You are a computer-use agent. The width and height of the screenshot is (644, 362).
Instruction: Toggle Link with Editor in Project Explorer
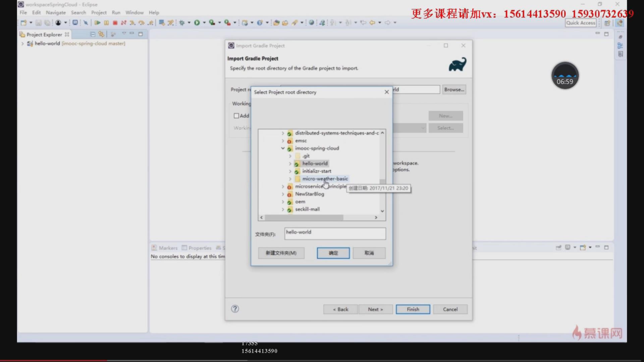click(101, 34)
